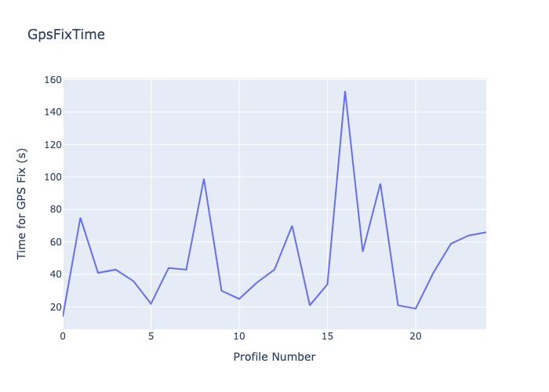Click the lowest dip at profile 20

(416, 308)
